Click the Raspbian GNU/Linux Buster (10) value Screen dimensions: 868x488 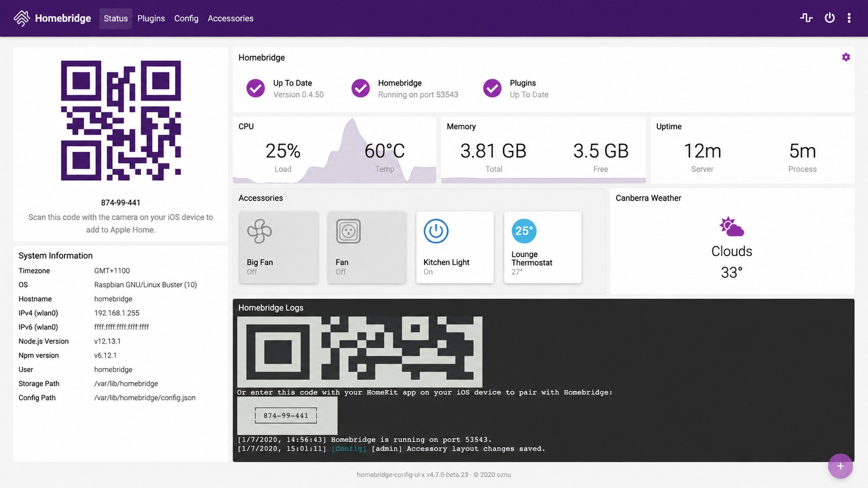(146, 285)
